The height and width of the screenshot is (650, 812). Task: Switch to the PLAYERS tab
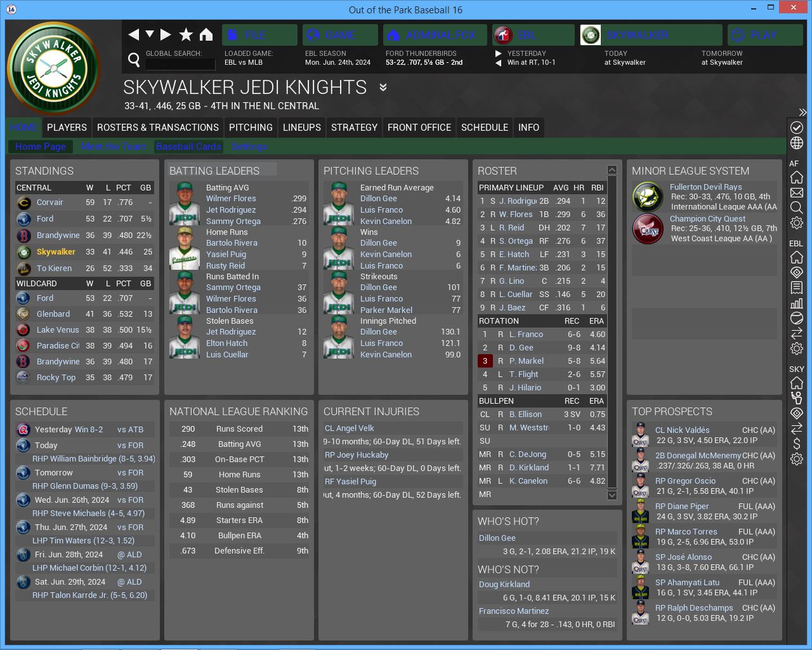[x=67, y=128]
